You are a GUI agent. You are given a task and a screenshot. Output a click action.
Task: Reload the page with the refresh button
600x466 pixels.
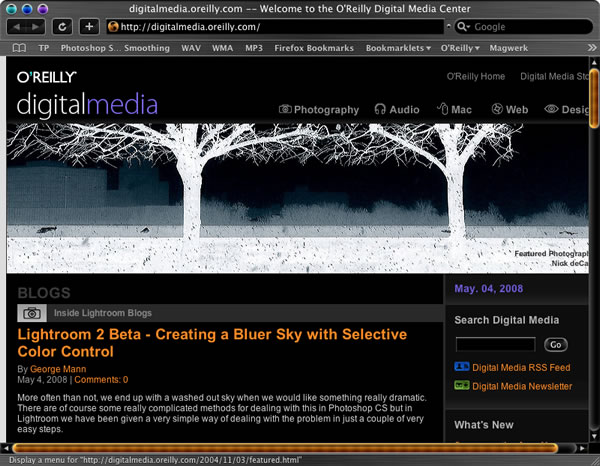[x=62, y=27]
